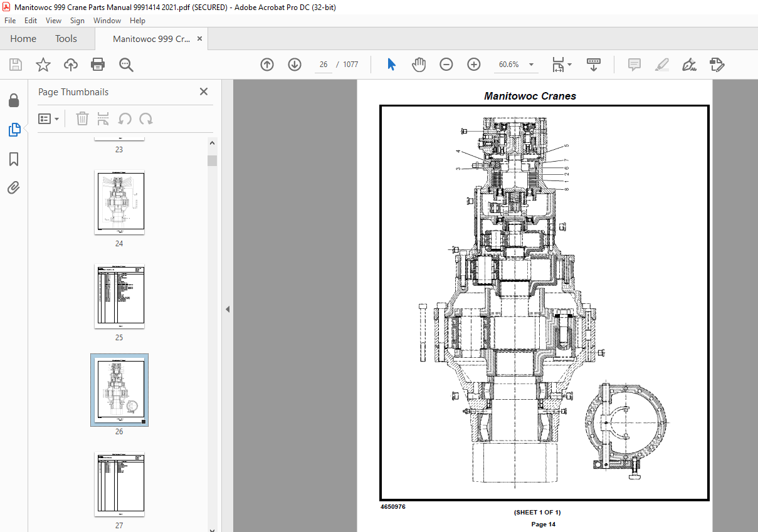758x532 pixels.
Task: Close the Page Thumbnails panel
Action: point(204,91)
